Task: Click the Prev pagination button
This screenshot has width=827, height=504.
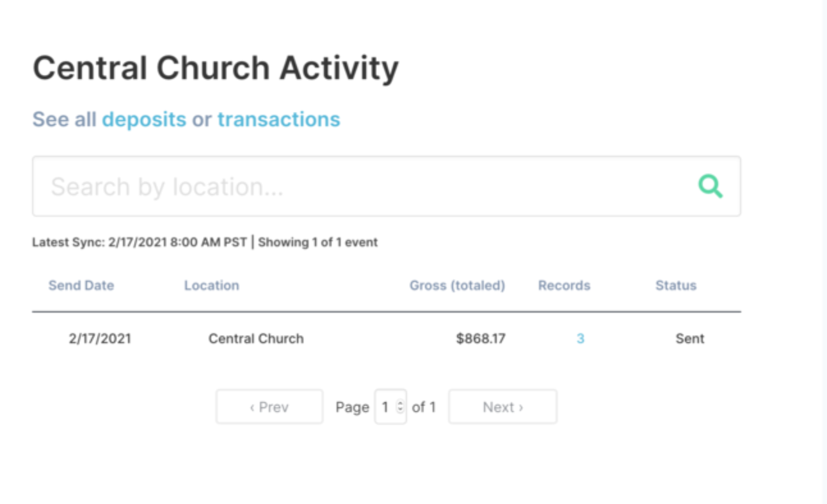Action: (269, 406)
